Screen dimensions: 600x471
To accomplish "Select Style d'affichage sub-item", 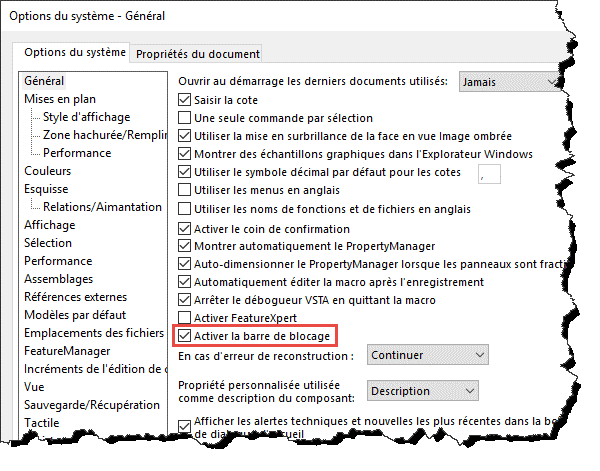I will (86, 117).
